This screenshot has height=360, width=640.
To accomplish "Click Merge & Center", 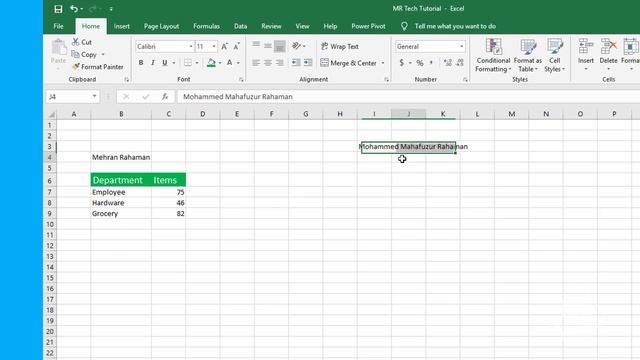I will pyautogui.click(x=349, y=63).
